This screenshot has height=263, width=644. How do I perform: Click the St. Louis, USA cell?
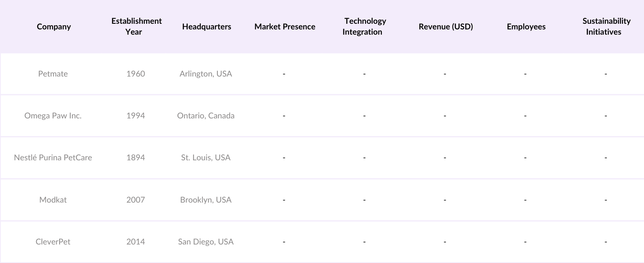[x=206, y=157]
